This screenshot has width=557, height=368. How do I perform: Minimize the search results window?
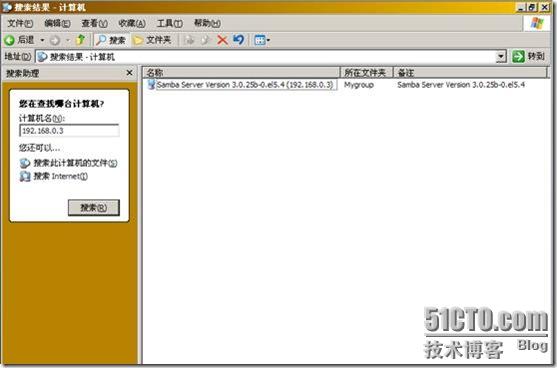[x=521, y=7]
